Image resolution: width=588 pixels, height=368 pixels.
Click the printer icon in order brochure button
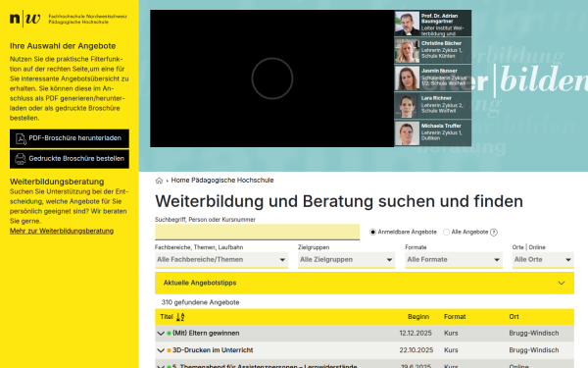coord(21,159)
